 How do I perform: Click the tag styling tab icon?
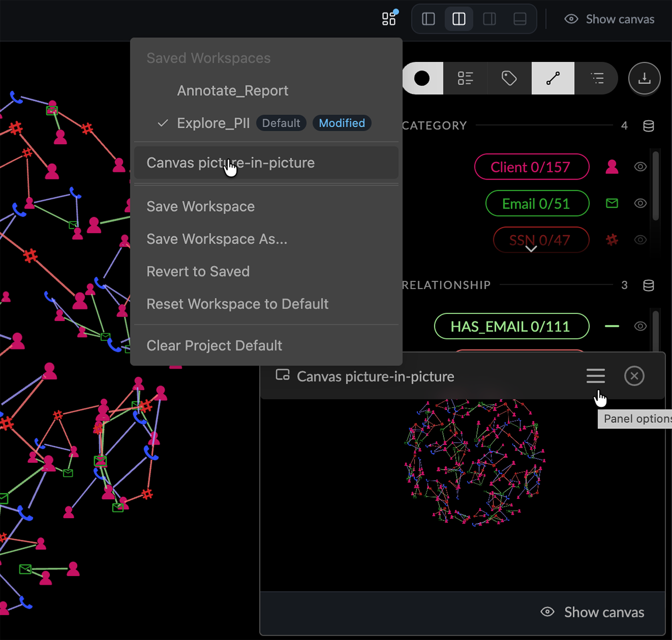(x=509, y=78)
